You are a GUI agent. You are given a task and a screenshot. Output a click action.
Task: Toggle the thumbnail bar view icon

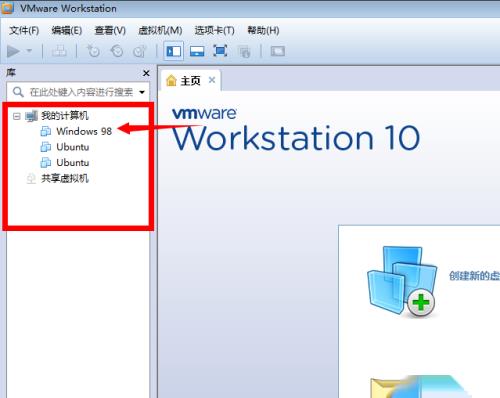tap(197, 51)
